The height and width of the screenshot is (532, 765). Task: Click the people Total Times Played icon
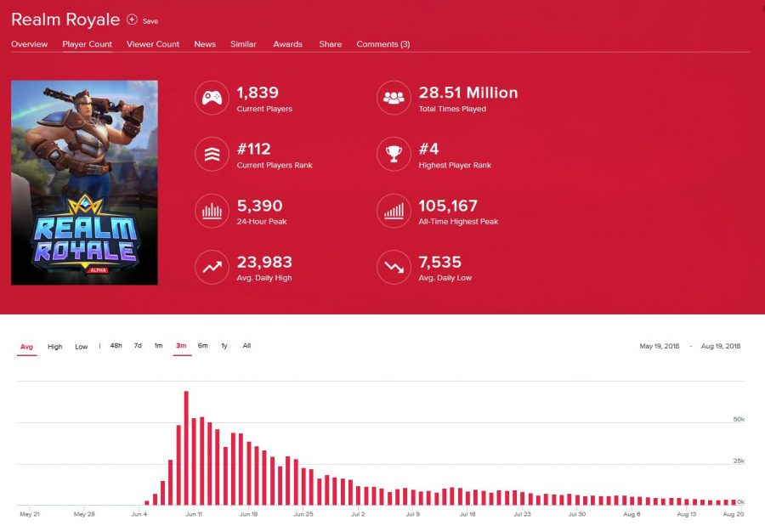[x=394, y=98]
